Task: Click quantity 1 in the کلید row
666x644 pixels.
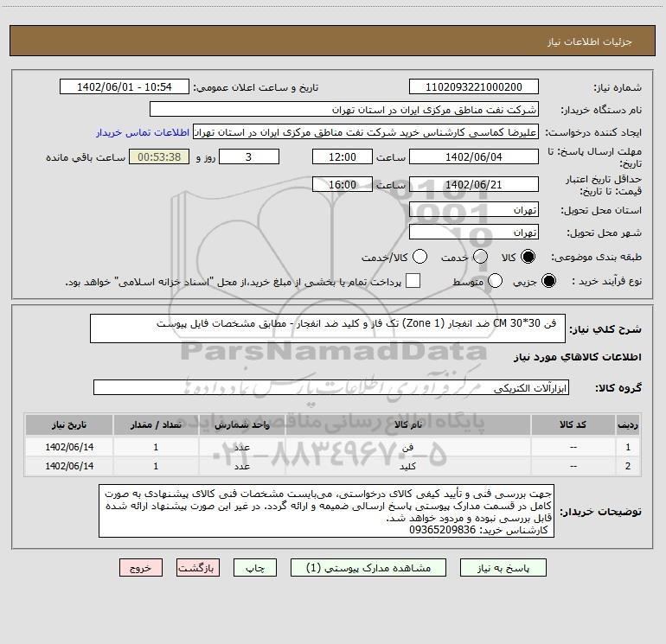Action: tap(156, 466)
